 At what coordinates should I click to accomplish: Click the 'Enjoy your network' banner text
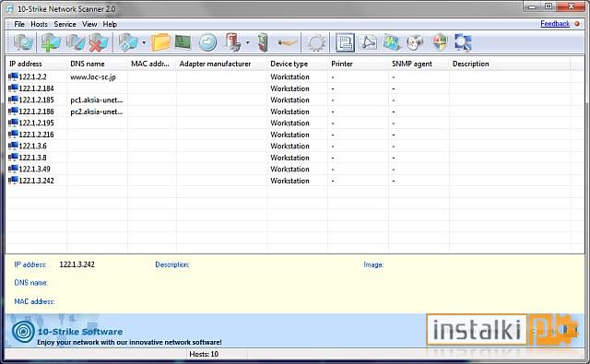129,342
